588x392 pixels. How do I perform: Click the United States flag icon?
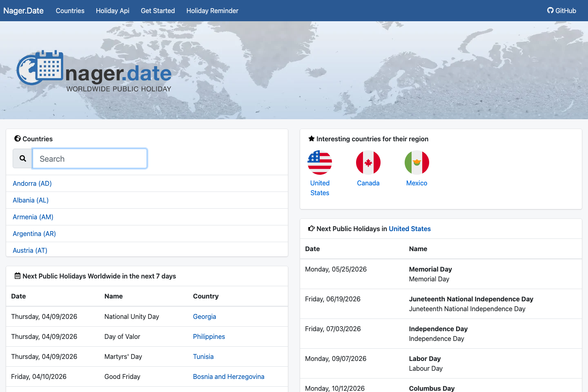tap(320, 162)
